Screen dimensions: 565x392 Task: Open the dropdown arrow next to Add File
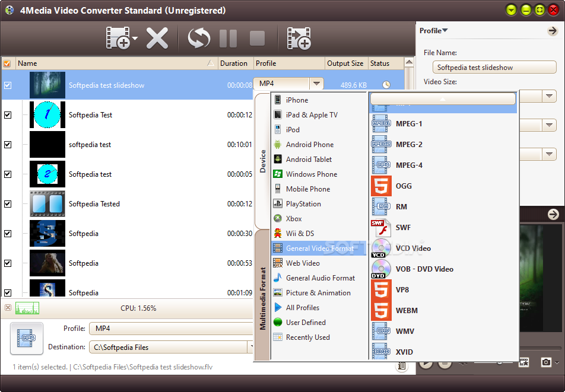coord(135,38)
